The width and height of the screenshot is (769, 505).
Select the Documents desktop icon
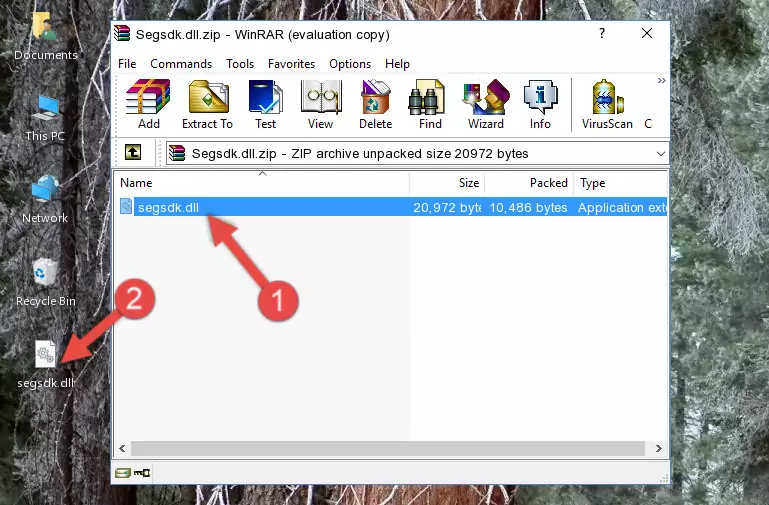click(x=46, y=36)
